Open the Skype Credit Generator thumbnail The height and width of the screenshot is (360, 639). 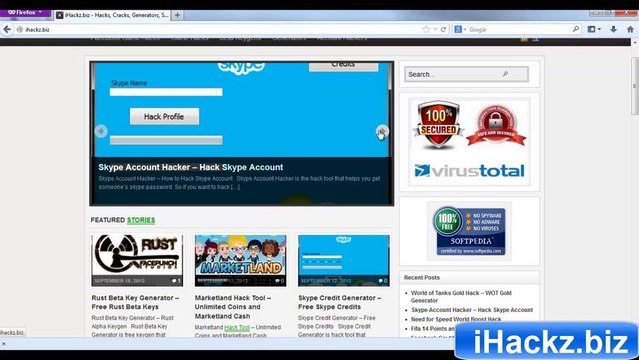pos(344,260)
